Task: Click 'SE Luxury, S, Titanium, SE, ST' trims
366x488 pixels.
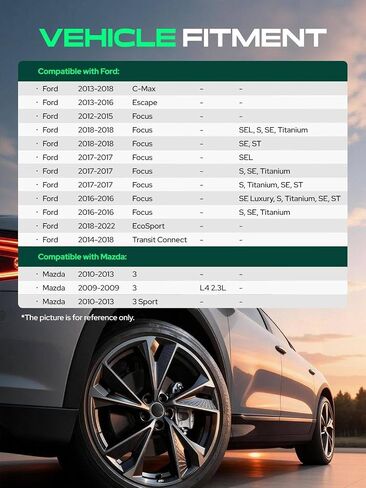Action: tap(290, 199)
